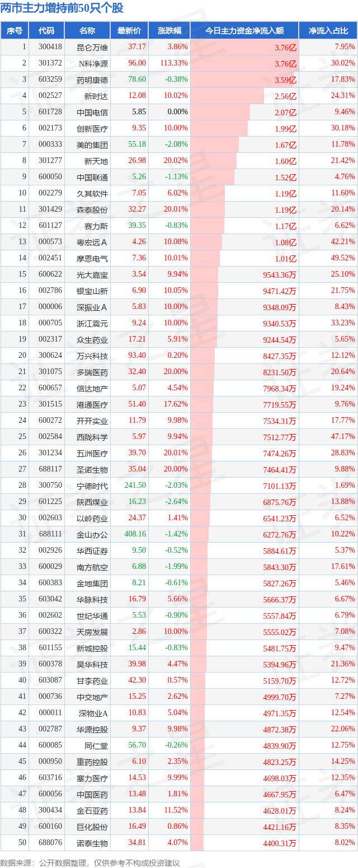
Task: Select stock name 摩恩电气
Action: click(92, 258)
